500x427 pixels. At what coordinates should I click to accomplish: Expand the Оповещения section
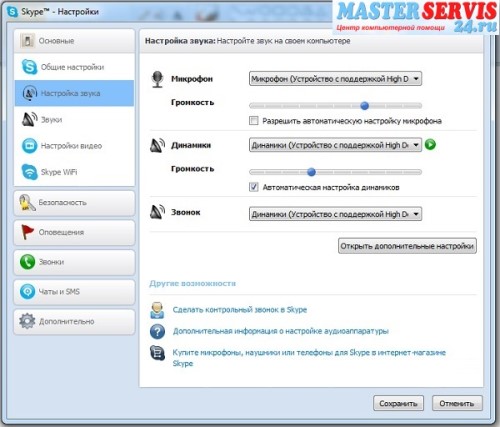[x=74, y=232]
